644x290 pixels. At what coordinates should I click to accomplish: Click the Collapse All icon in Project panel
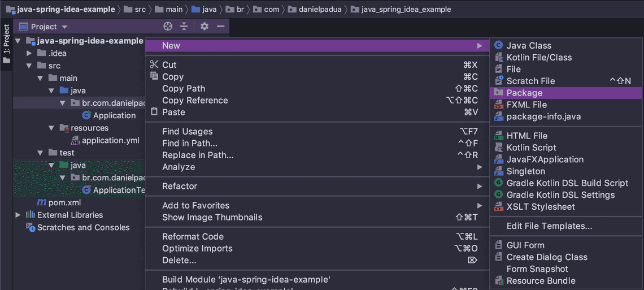pos(184,27)
